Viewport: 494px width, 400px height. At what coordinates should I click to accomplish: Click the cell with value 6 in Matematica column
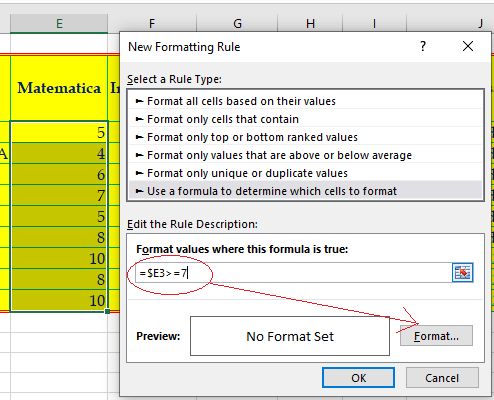point(59,174)
